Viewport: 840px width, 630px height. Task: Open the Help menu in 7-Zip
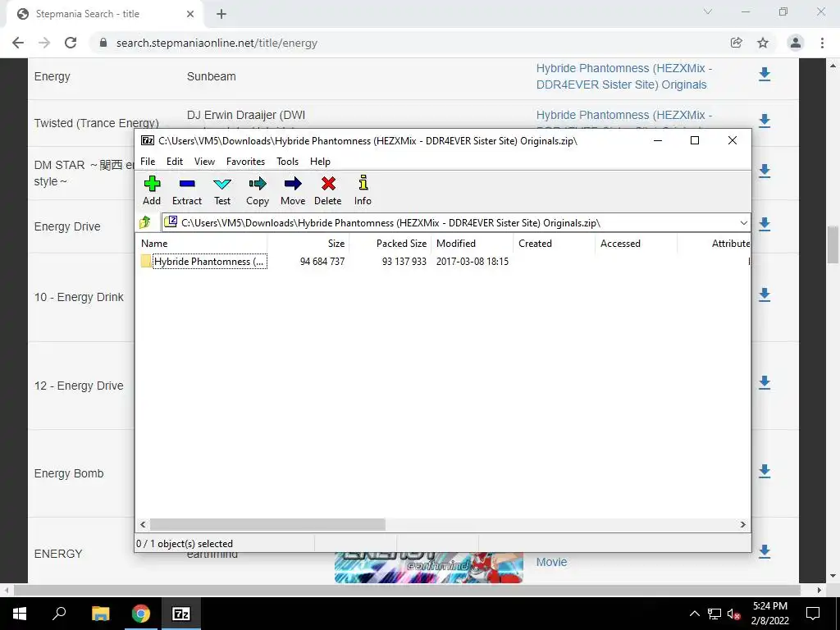coord(321,162)
